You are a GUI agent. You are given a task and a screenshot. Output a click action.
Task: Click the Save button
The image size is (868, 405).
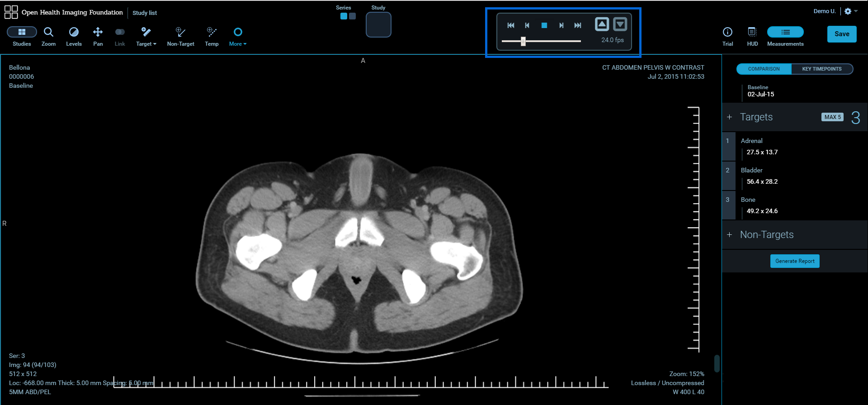click(842, 34)
